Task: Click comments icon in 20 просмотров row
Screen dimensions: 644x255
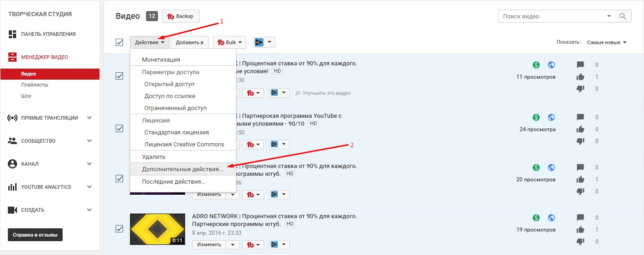Action: click(x=580, y=168)
